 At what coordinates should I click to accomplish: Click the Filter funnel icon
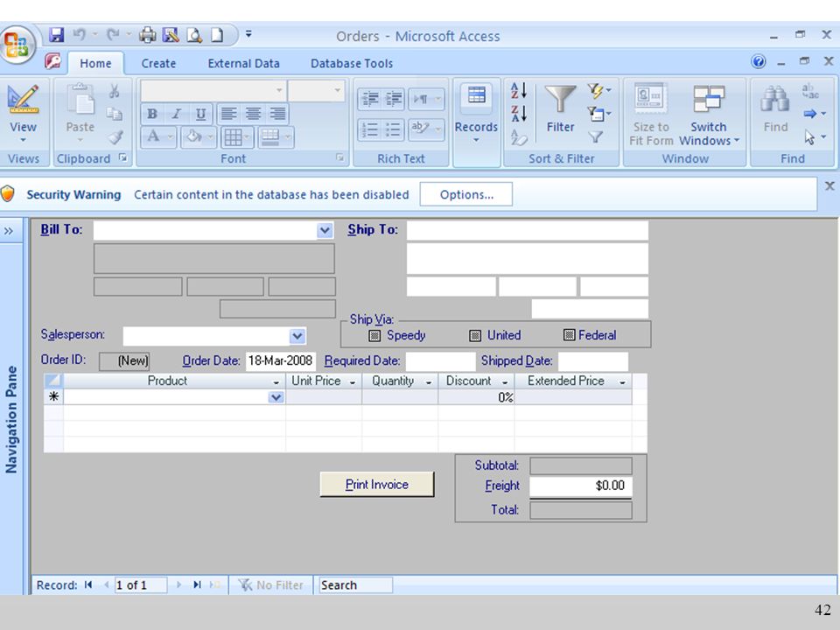(560, 99)
